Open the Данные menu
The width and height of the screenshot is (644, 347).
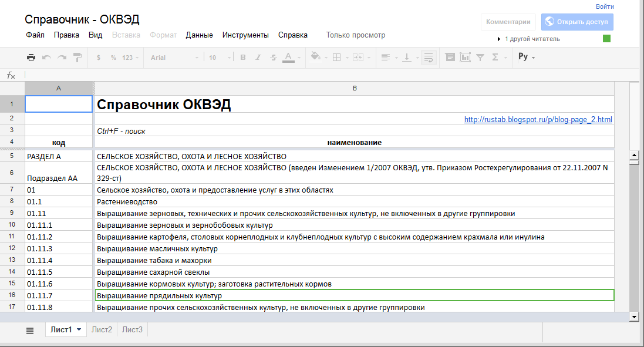tap(199, 35)
